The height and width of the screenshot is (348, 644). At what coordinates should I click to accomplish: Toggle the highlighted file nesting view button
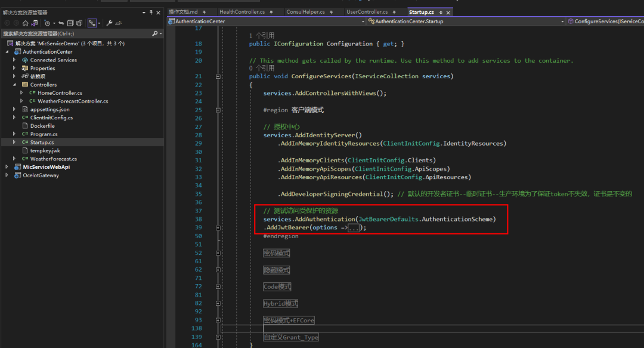pos(92,23)
